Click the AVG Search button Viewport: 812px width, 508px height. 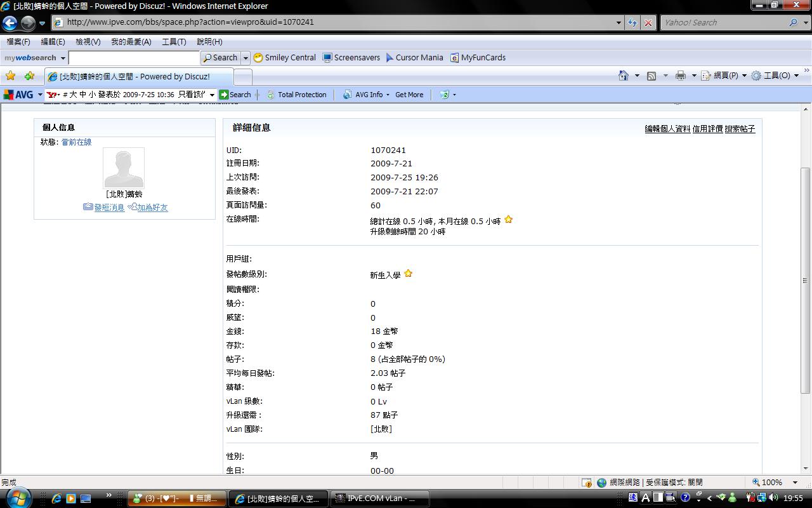(235, 95)
